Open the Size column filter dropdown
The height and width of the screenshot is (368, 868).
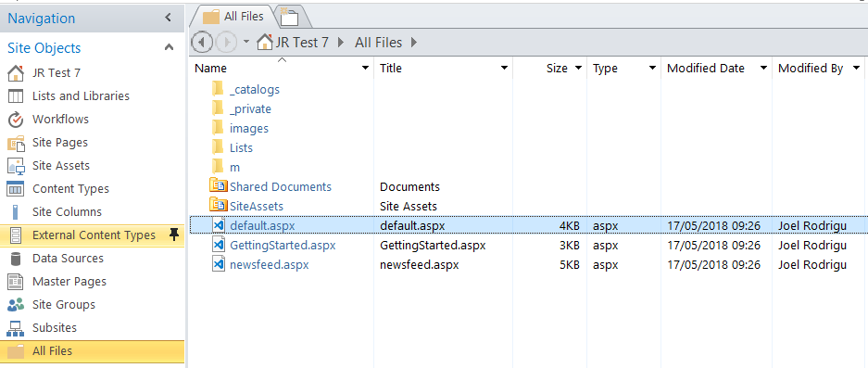tap(578, 69)
